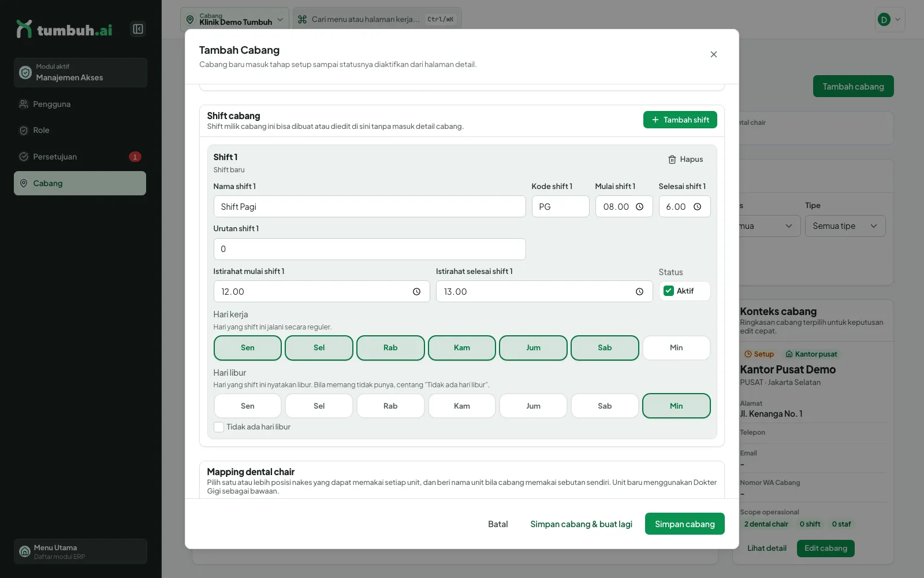Deselect Min in Hari libur
Image resolution: width=924 pixels, height=578 pixels.
[676, 406]
